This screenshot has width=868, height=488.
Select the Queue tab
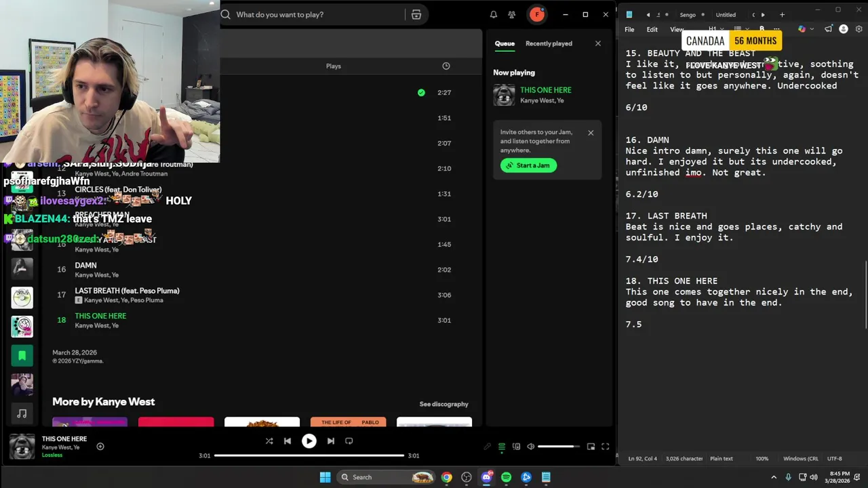pyautogui.click(x=505, y=43)
